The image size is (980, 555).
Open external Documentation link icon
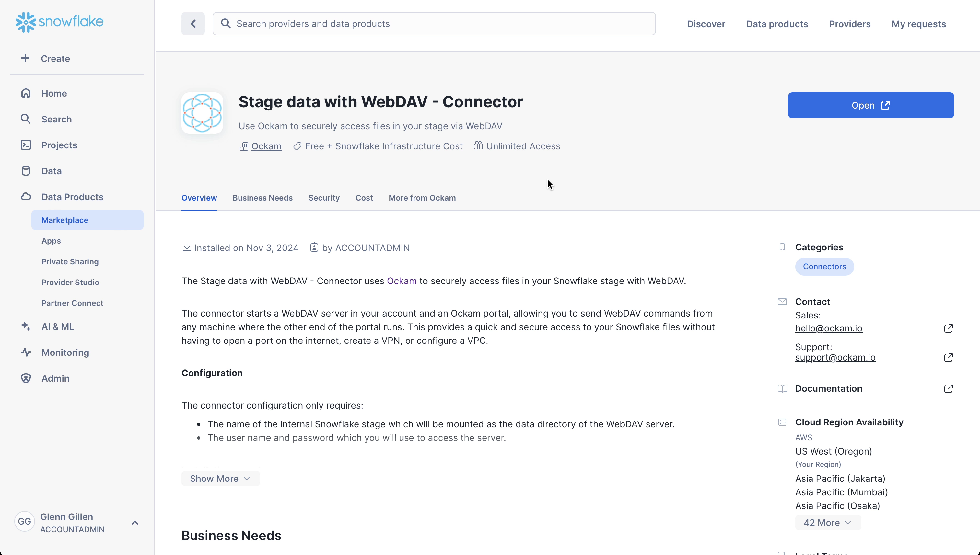pos(948,388)
